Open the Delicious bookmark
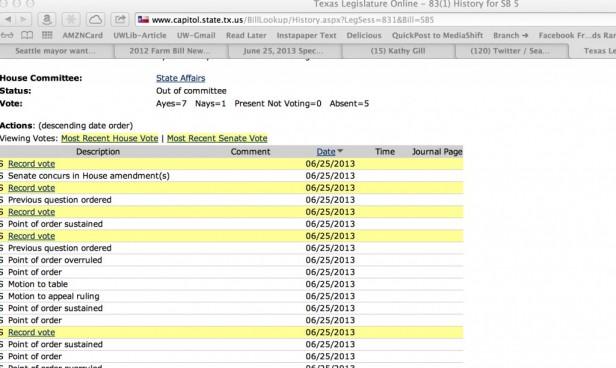Viewport: 616px width, 368px height. pyautogui.click(x=364, y=35)
